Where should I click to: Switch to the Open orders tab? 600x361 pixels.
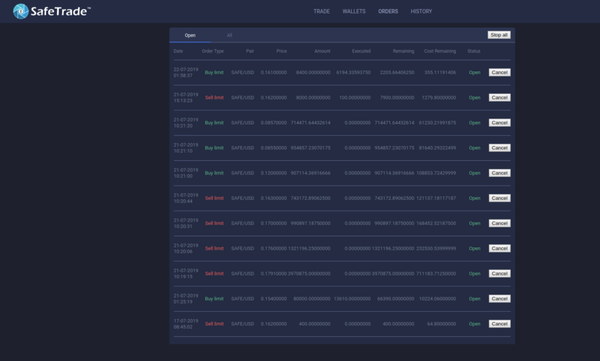(x=190, y=35)
